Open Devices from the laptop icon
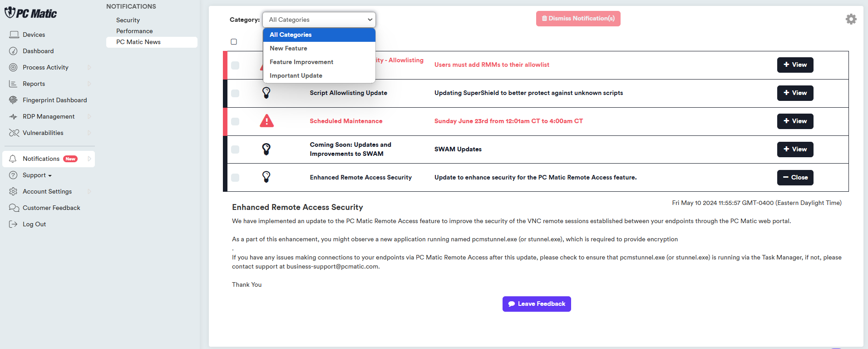The width and height of the screenshot is (868, 349). 14,35
